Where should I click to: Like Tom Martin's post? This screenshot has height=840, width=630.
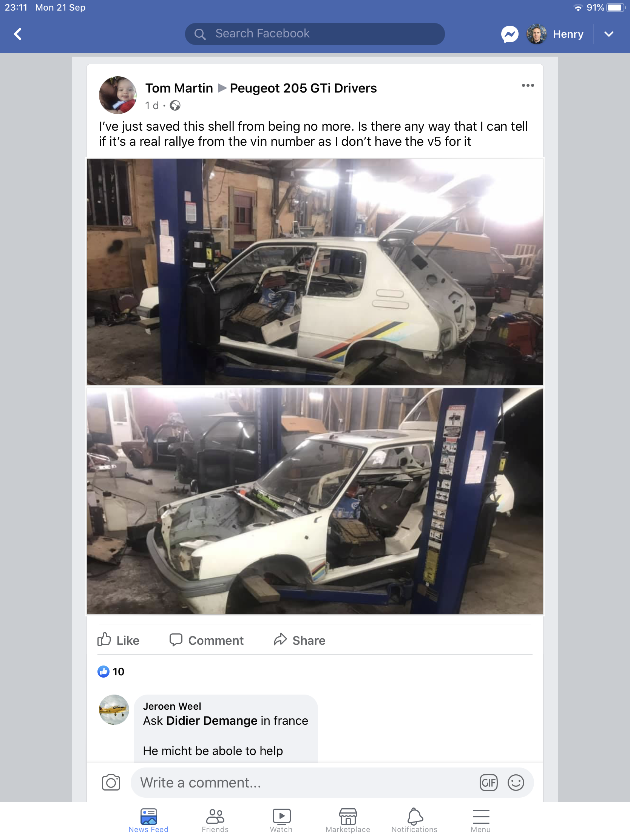pyautogui.click(x=118, y=640)
